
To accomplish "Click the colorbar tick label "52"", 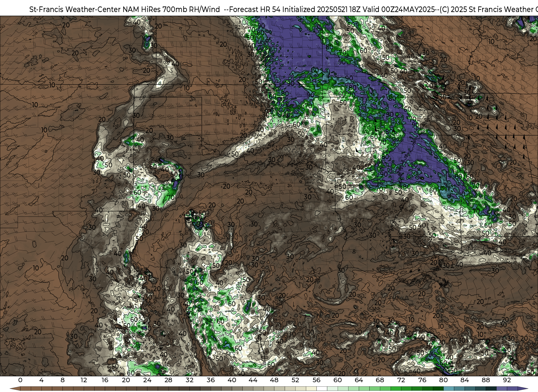I will tap(295, 380).
